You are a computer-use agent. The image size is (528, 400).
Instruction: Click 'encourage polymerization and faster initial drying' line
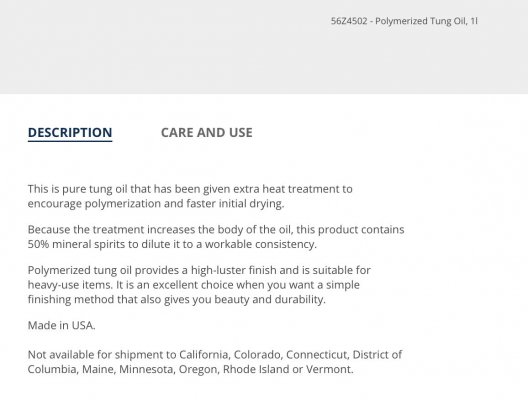pos(156,204)
